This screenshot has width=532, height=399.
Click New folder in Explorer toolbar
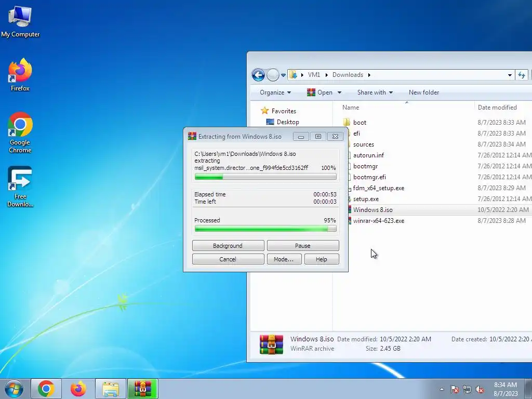pyautogui.click(x=424, y=92)
